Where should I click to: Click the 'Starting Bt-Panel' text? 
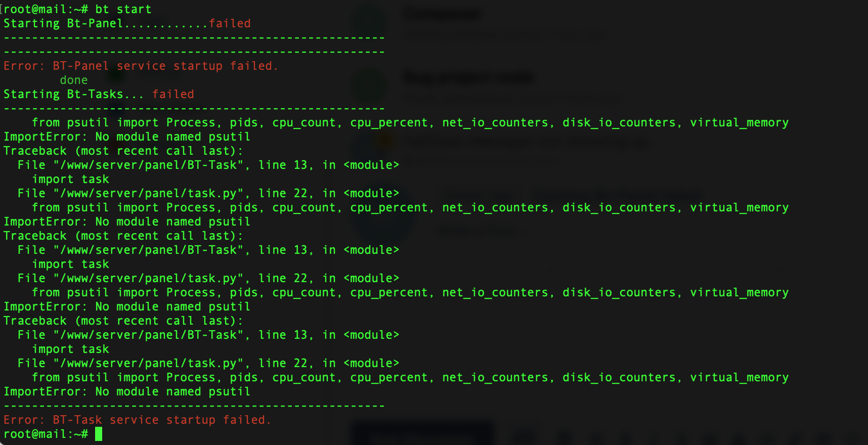(x=63, y=23)
